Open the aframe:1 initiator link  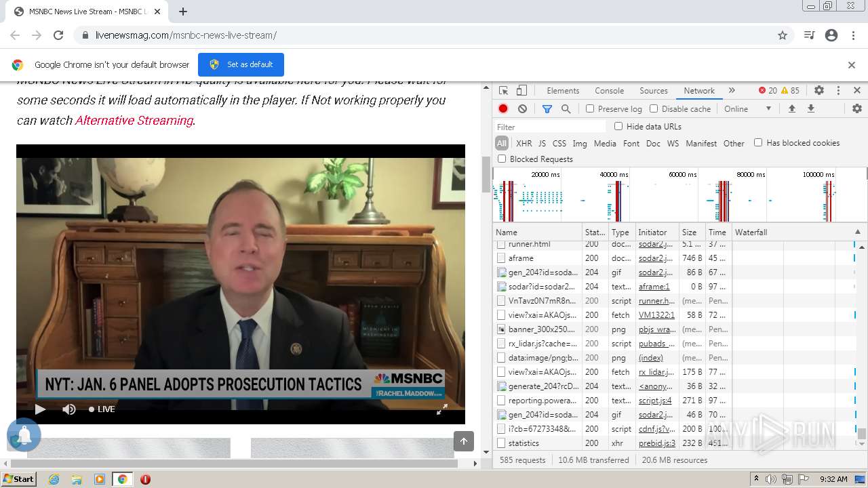point(654,287)
